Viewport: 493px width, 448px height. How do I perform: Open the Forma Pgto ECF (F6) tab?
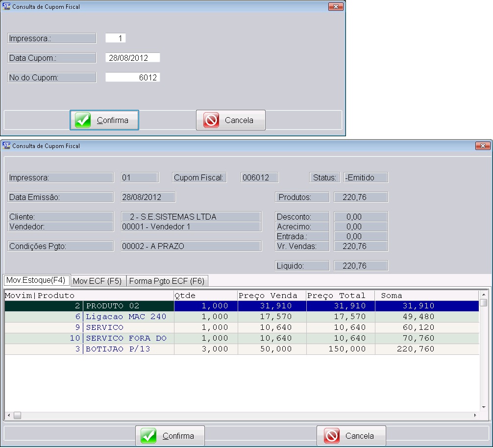pyautogui.click(x=167, y=281)
